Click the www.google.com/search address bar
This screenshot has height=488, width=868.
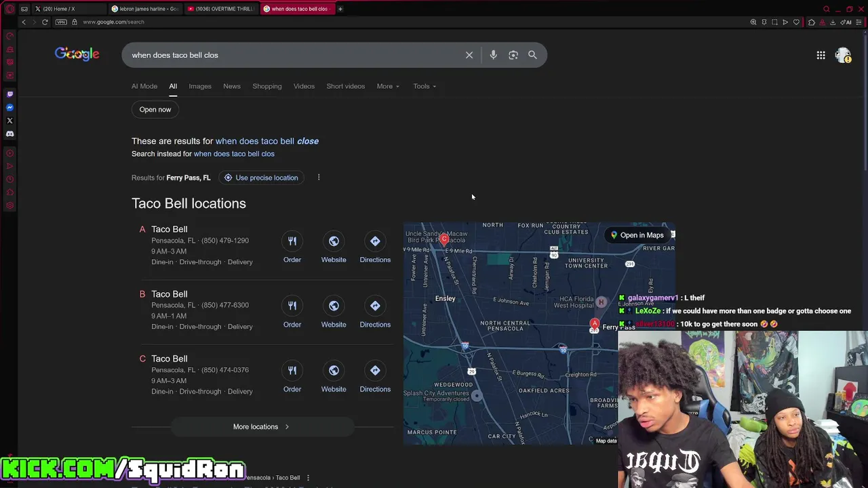113,22
